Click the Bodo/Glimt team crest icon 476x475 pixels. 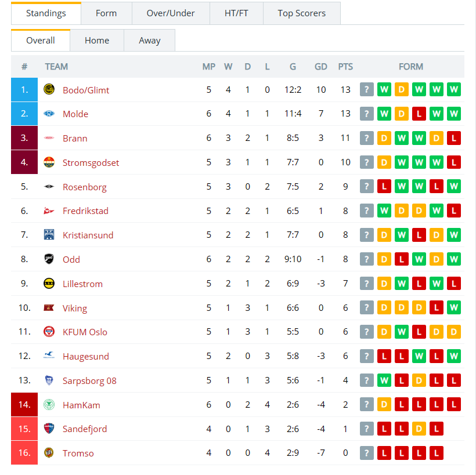pos(49,89)
